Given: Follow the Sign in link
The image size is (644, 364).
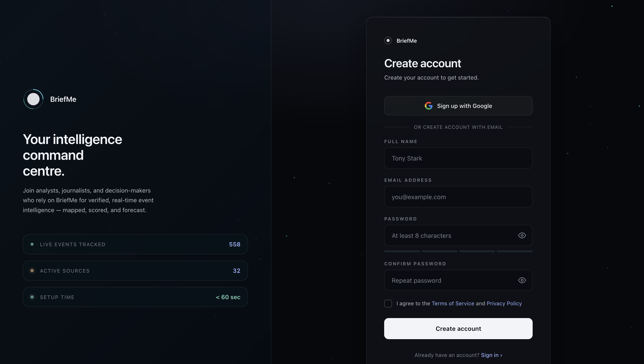Looking at the screenshot, I should [492, 355].
